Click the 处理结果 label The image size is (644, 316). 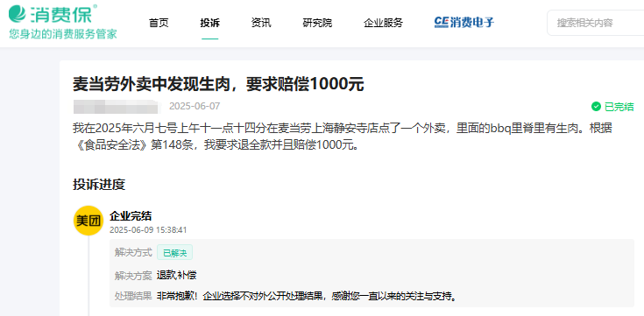coord(133,296)
